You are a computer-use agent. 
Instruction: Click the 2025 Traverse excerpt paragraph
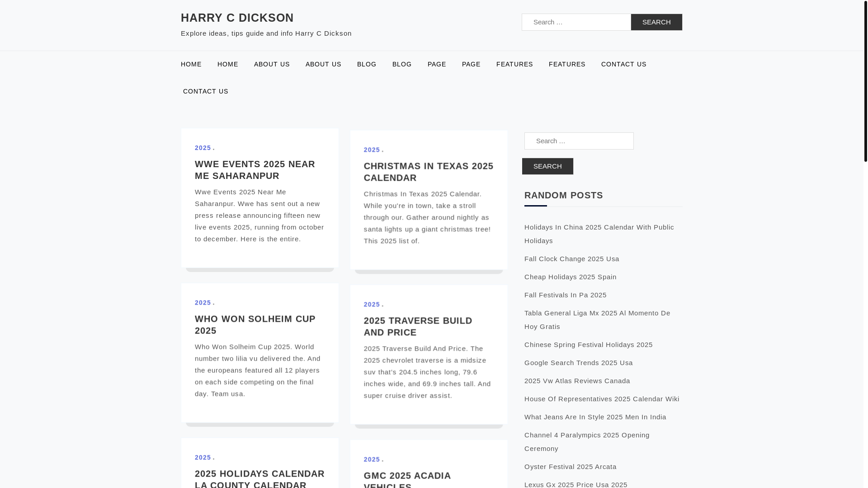click(427, 372)
